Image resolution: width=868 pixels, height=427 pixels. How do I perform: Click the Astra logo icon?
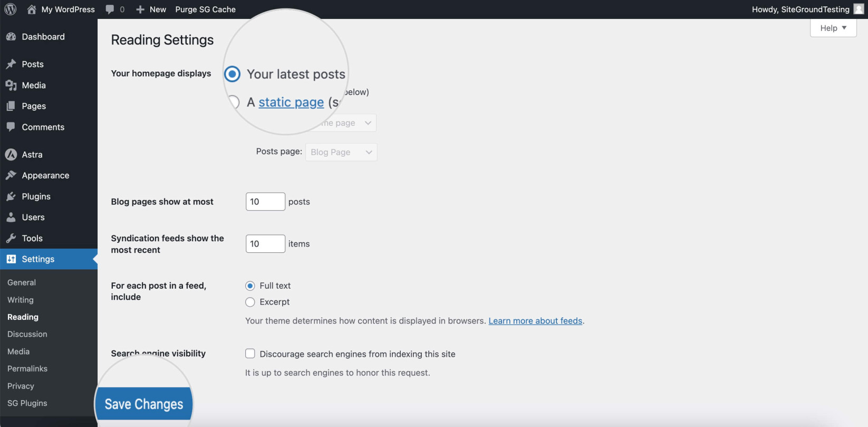coord(11,154)
